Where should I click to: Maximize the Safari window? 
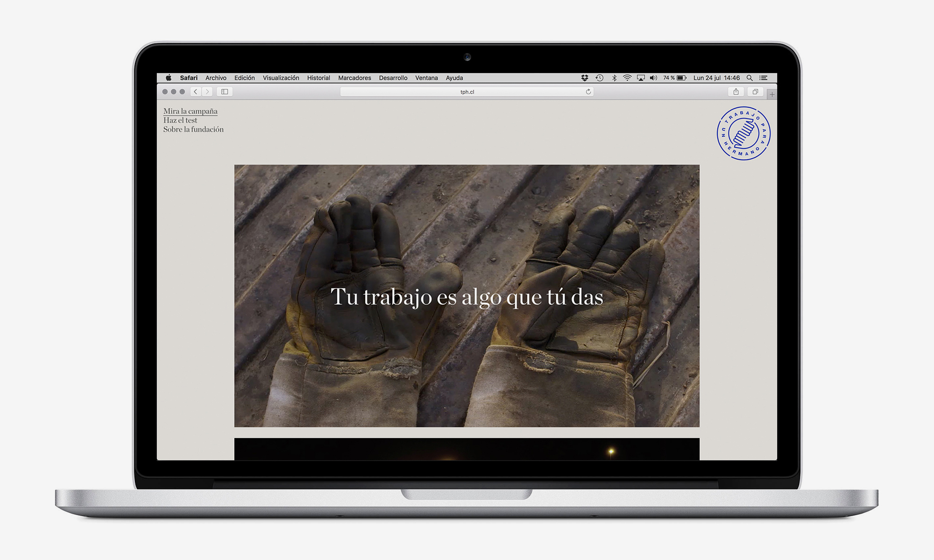coord(182,92)
